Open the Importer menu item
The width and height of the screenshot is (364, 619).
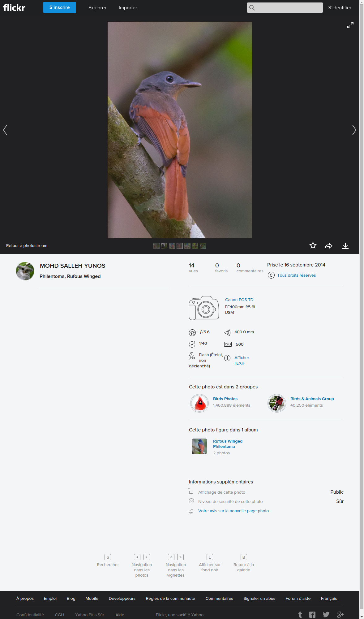click(x=128, y=8)
